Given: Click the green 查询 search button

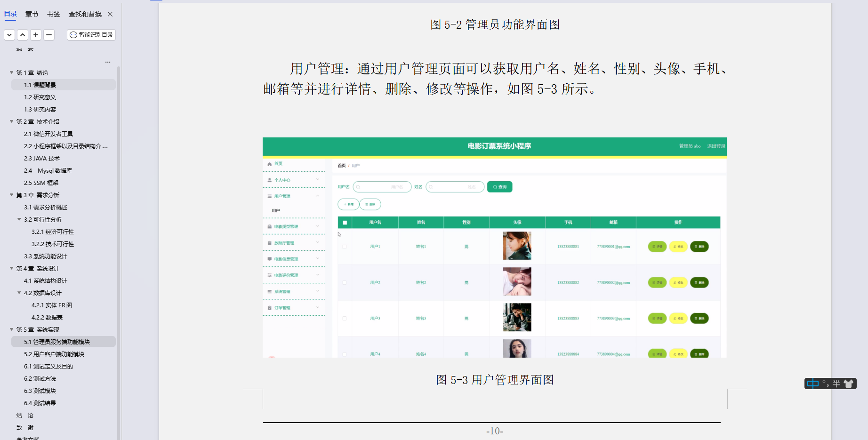Looking at the screenshot, I should (499, 186).
